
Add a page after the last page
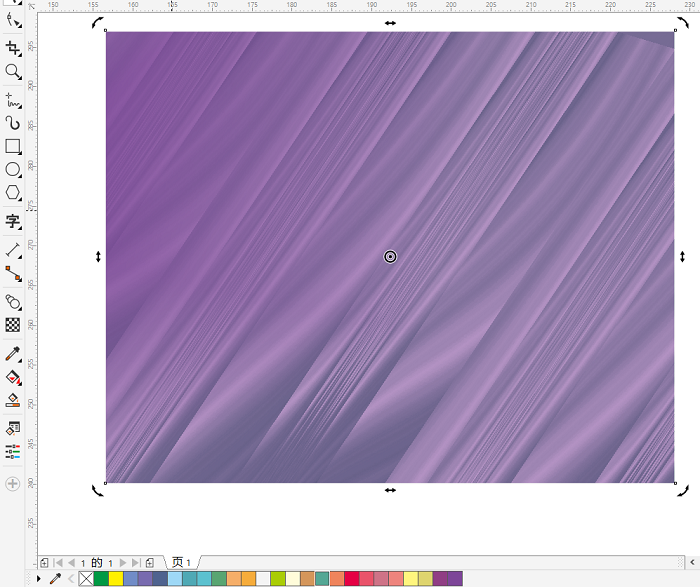tap(150, 563)
